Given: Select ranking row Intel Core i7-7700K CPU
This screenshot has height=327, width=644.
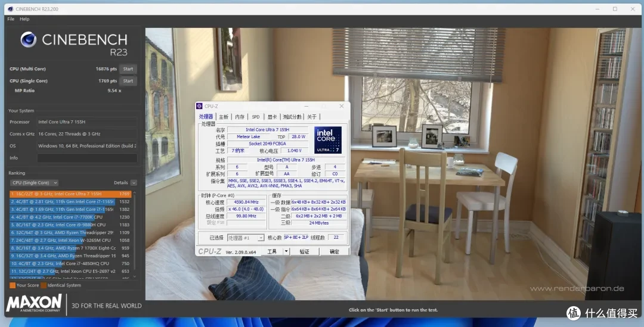Looking at the screenshot, I should tap(70, 217).
